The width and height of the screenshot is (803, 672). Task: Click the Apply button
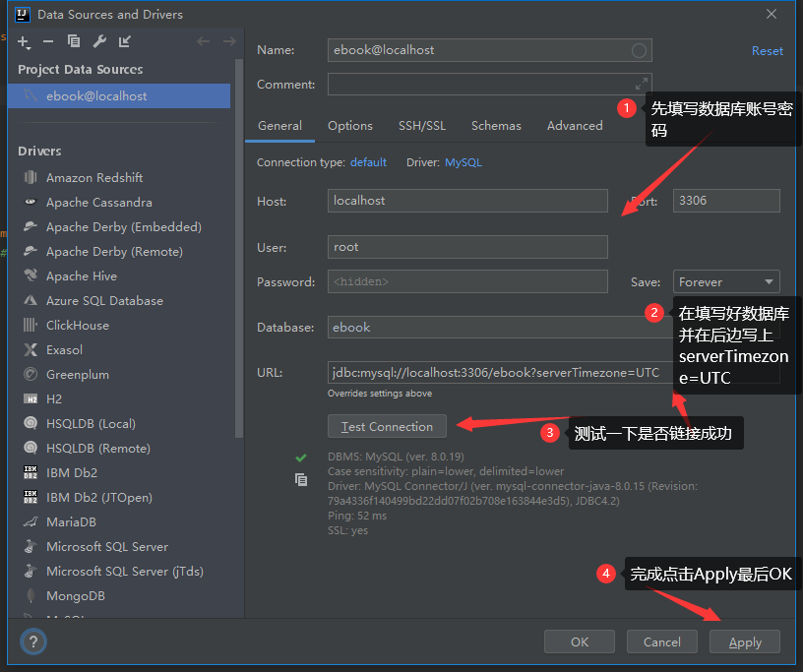(745, 641)
